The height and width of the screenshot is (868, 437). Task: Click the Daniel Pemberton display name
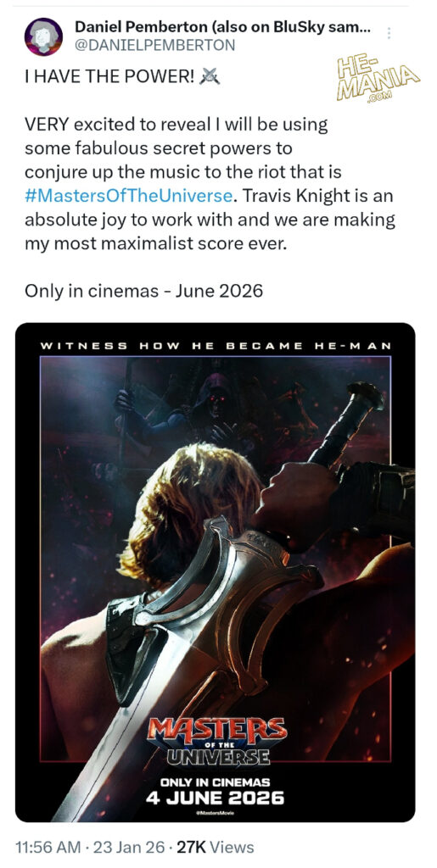point(222,27)
